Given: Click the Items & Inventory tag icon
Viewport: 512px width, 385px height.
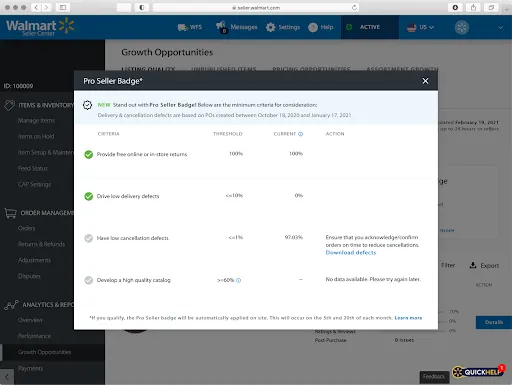Looking at the screenshot, I should 10,105.
